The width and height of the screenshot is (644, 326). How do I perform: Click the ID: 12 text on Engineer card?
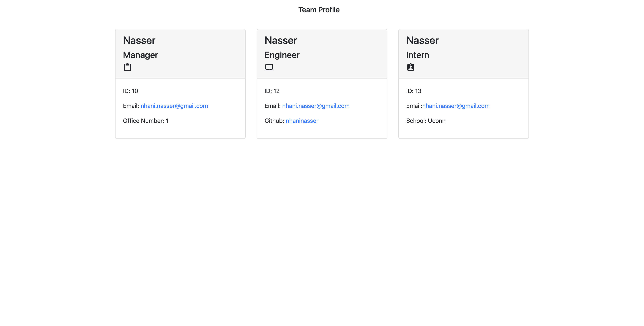point(272,91)
